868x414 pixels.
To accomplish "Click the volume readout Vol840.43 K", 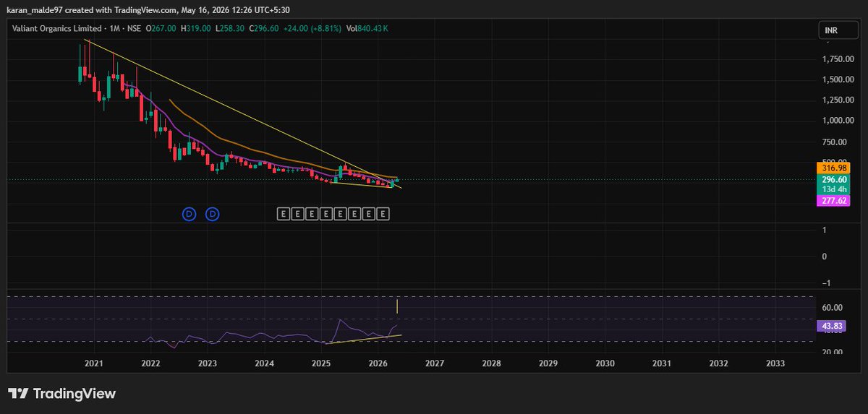I will coord(367,29).
